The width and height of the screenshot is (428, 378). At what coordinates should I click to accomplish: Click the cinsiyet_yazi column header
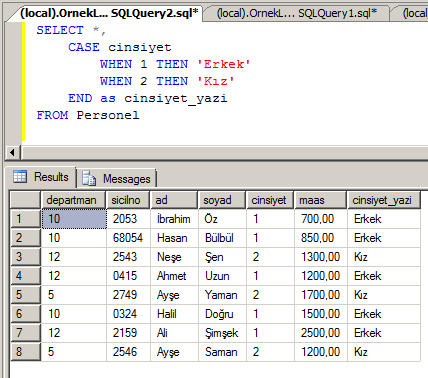[384, 200]
